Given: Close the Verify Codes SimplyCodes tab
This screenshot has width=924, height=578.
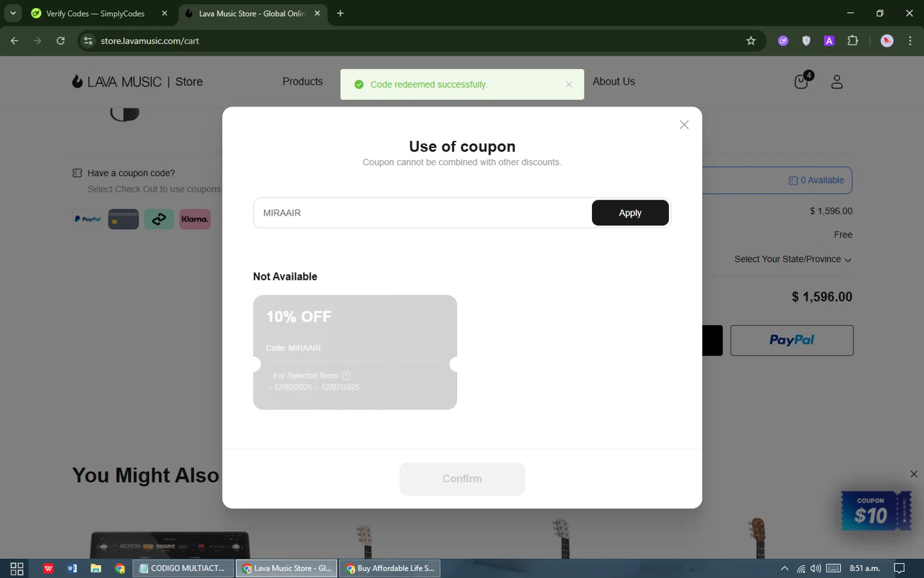Looking at the screenshot, I should click(x=164, y=14).
